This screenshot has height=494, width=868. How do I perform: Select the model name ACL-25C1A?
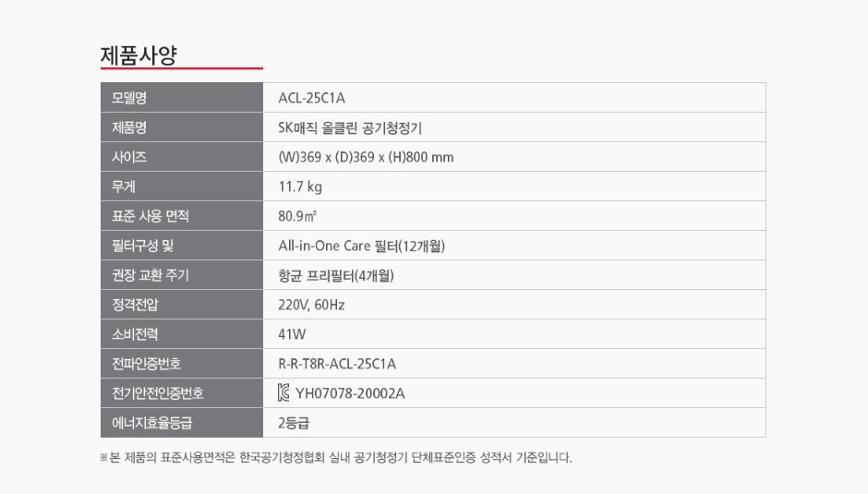[x=312, y=98]
